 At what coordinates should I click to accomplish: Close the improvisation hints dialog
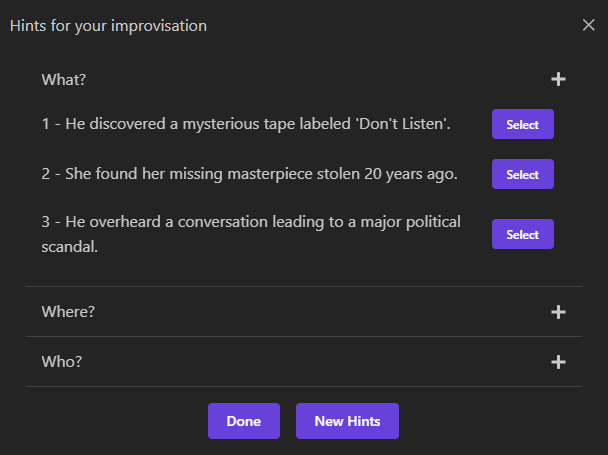tap(588, 25)
